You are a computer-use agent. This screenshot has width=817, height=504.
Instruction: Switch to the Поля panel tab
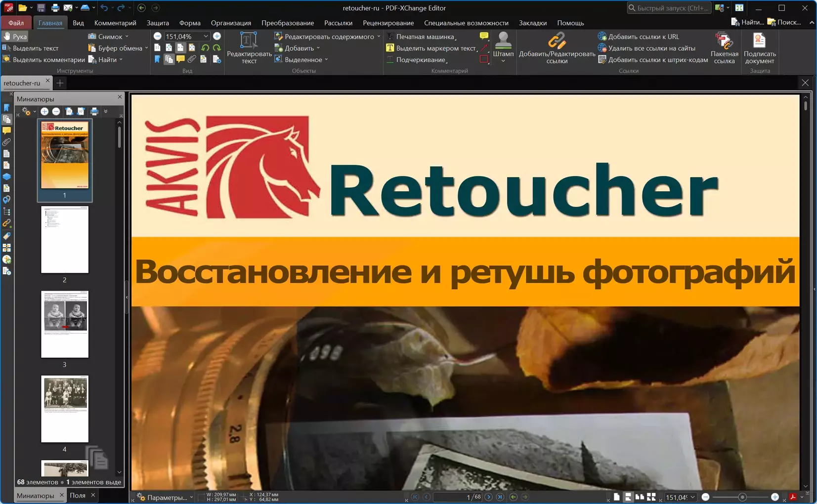[78, 495]
